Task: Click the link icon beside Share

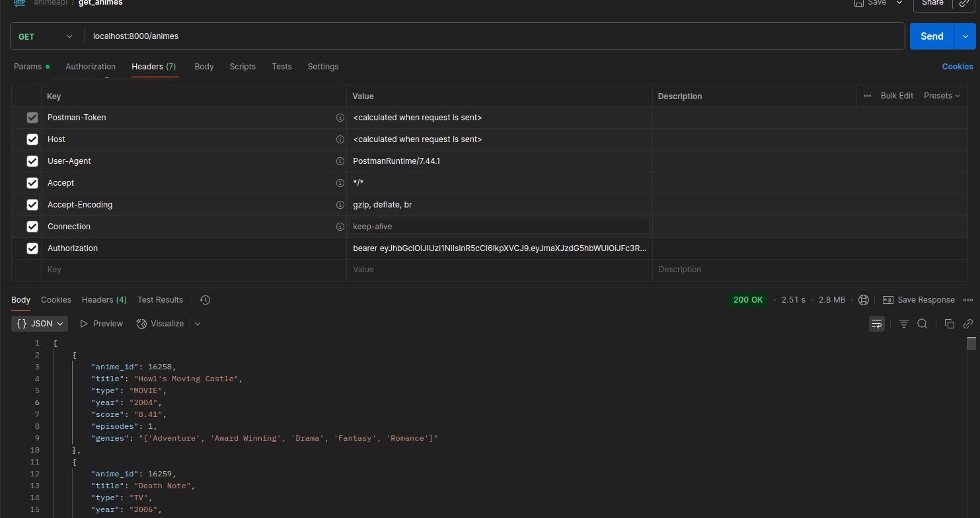Action: click(x=964, y=3)
